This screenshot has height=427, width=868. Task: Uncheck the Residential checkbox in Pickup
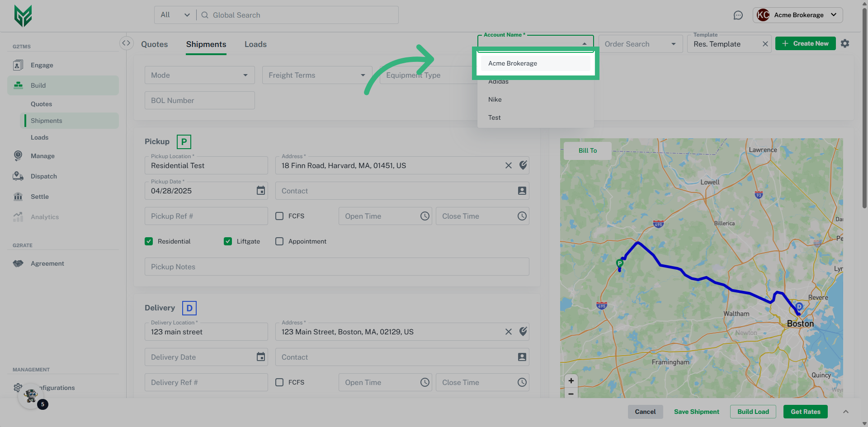pos(149,241)
